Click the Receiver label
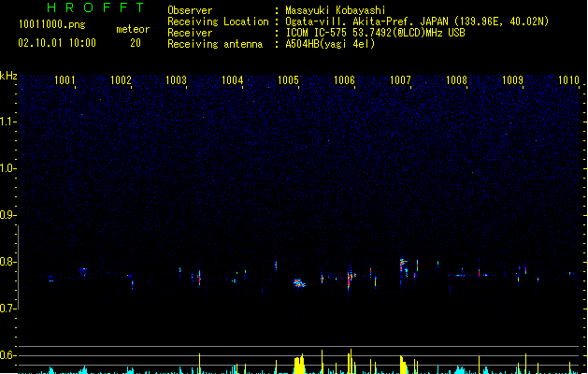 [x=190, y=33]
